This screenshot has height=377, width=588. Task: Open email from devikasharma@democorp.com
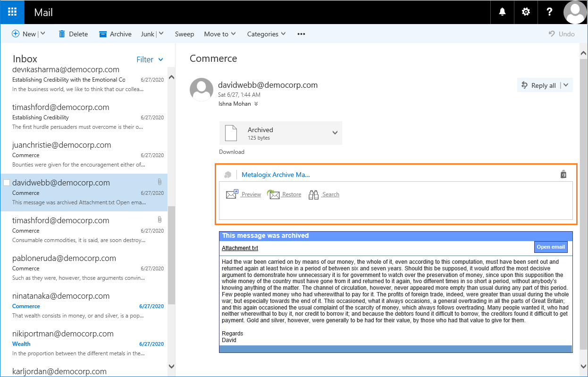[84, 79]
